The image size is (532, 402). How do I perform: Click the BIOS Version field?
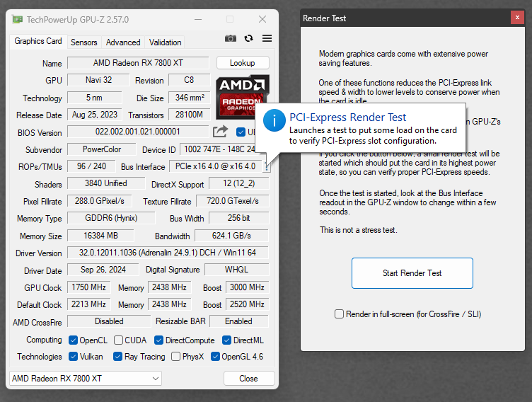click(138, 132)
